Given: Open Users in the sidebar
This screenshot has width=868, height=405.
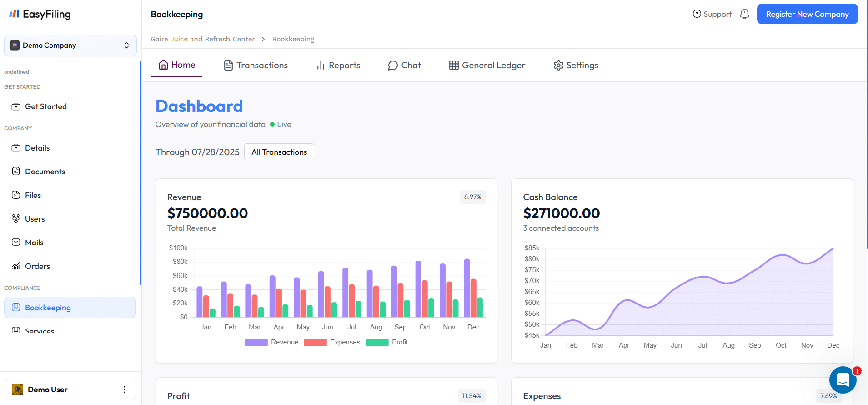Looking at the screenshot, I should pos(35,219).
